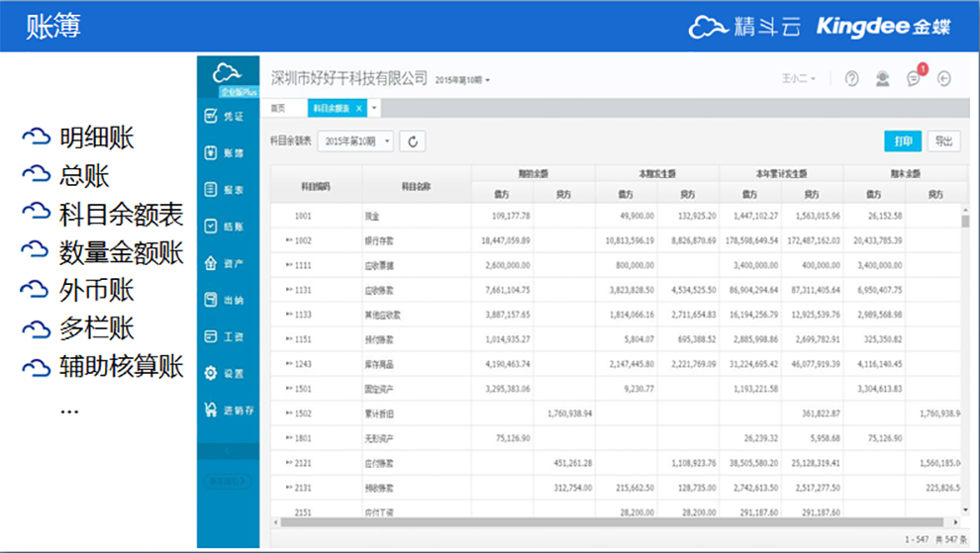Expand account row 1002 银行存款
Viewport: 980px width, 553px height.
(x=289, y=240)
